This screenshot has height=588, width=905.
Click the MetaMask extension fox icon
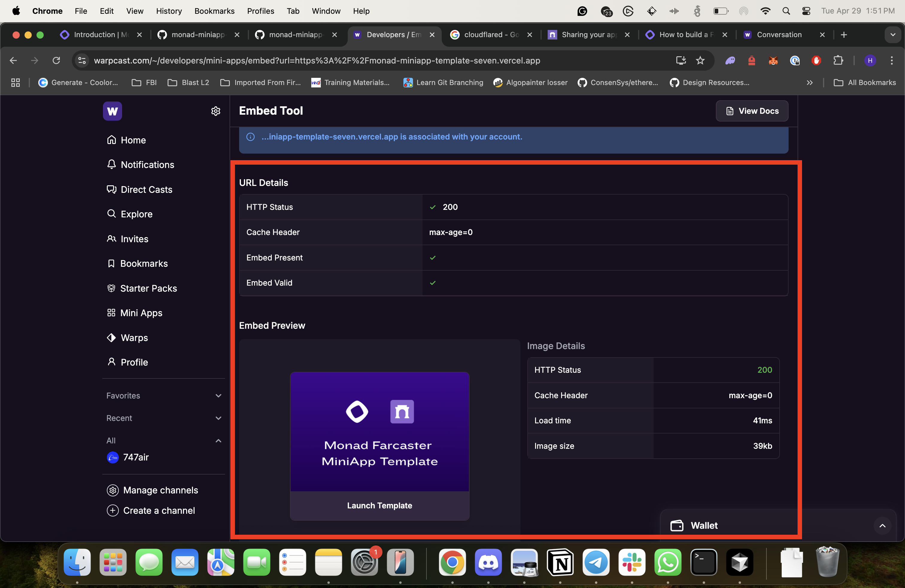773,60
